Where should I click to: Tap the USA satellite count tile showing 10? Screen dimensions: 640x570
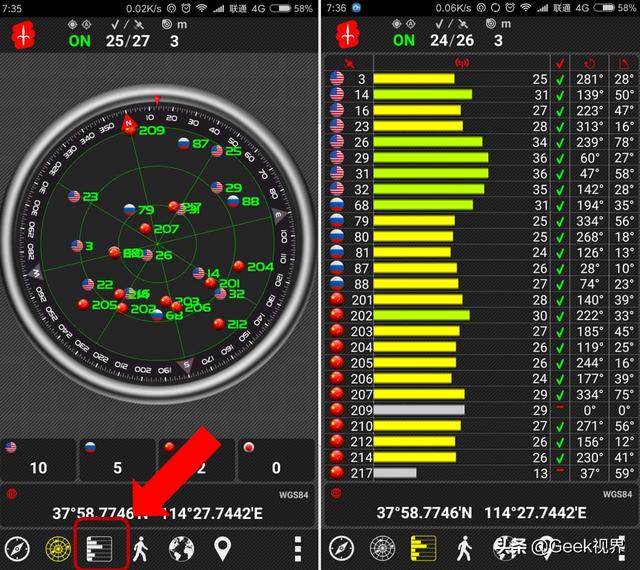point(39,459)
